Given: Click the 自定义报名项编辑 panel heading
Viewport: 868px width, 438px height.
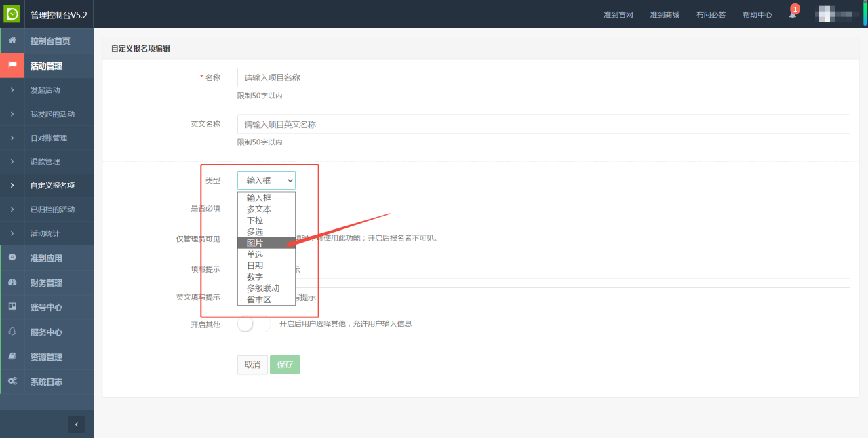Looking at the screenshot, I should pos(140,48).
